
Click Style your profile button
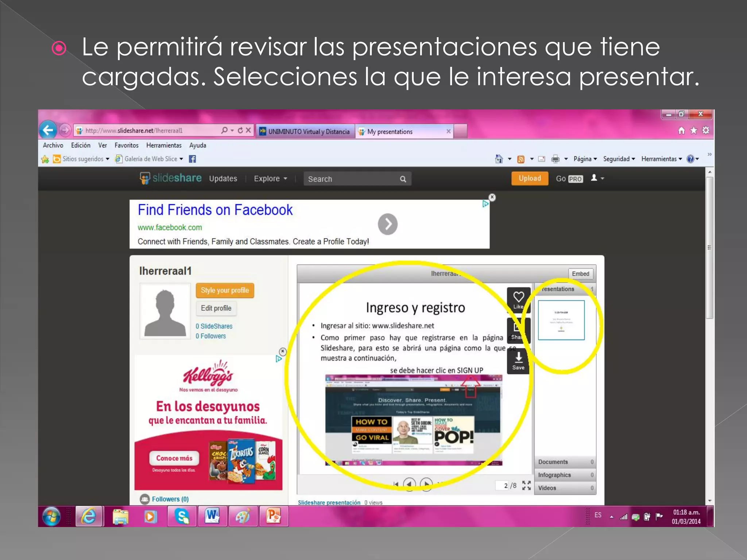click(x=225, y=290)
